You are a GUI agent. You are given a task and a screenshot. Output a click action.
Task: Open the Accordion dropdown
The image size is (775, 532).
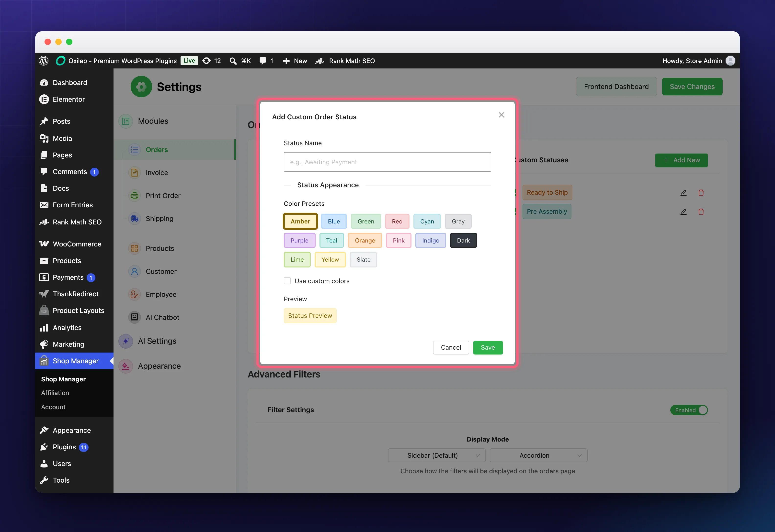click(538, 455)
